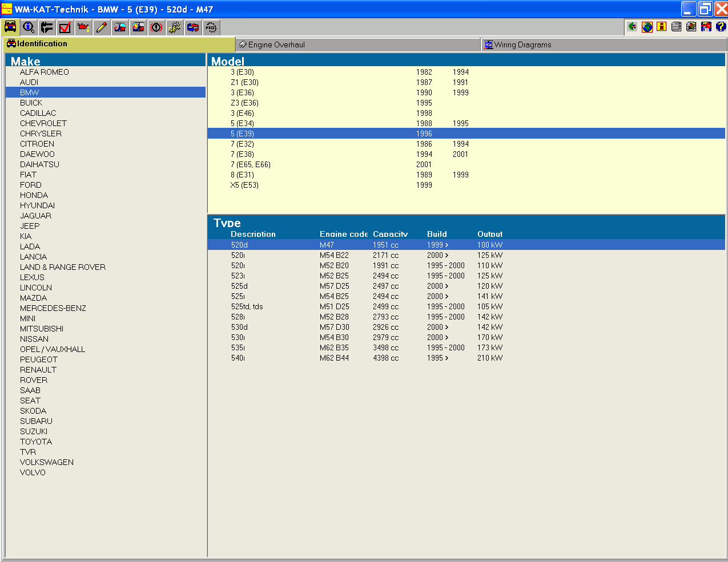Click the red checkmark toolbar icon
The image size is (728, 562).
click(x=65, y=27)
